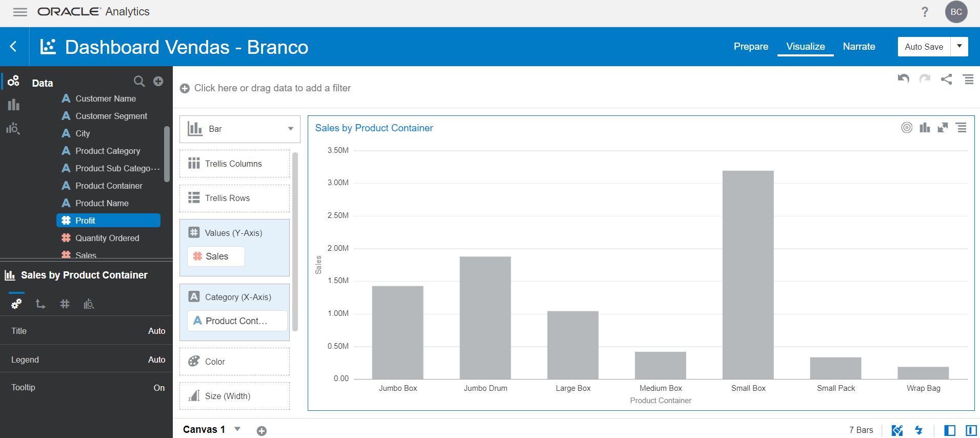This screenshot has width=980, height=438.
Task: Add a new canvas with plus icon
Action: click(262, 431)
